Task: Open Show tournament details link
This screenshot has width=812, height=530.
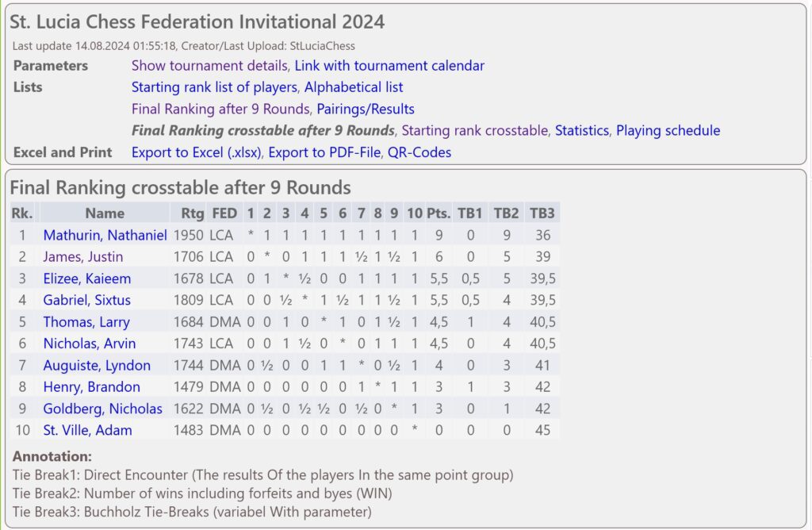Action: point(209,66)
